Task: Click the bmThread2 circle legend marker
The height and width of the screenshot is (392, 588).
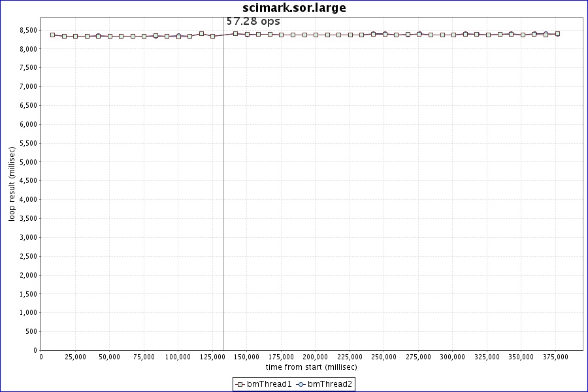Action: coord(301,384)
